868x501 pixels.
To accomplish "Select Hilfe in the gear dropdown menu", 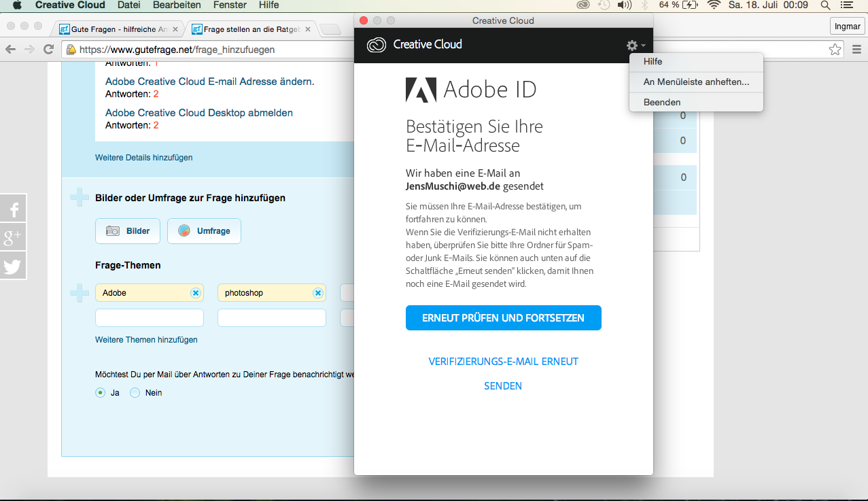I will (x=696, y=62).
